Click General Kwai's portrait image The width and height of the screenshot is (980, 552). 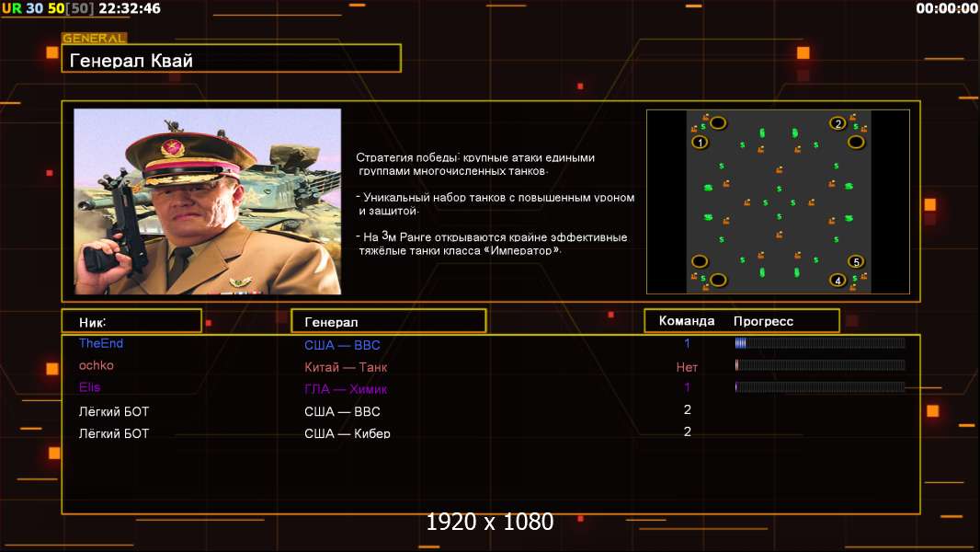coord(208,201)
